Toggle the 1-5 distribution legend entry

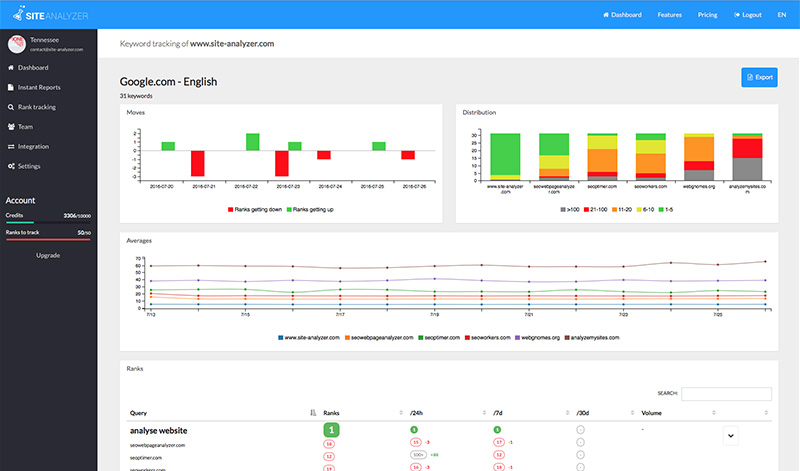tap(666, 209)
